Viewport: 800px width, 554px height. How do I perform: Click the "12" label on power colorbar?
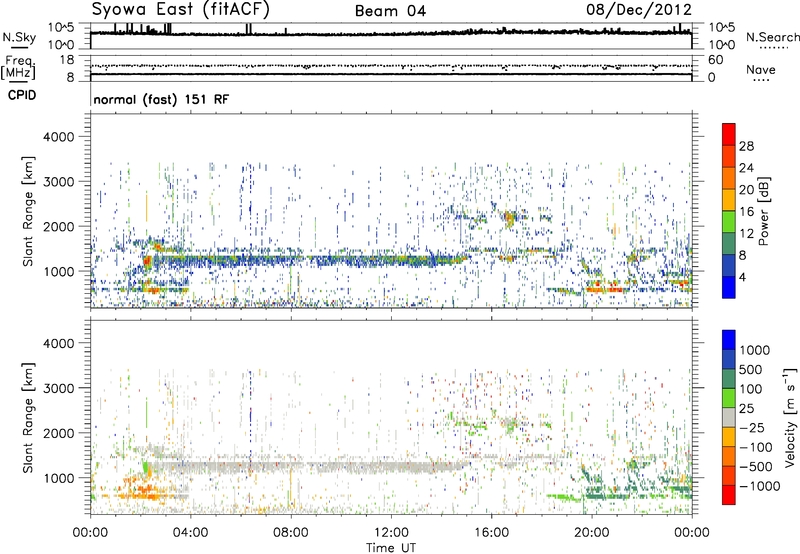tap(746, 234)
